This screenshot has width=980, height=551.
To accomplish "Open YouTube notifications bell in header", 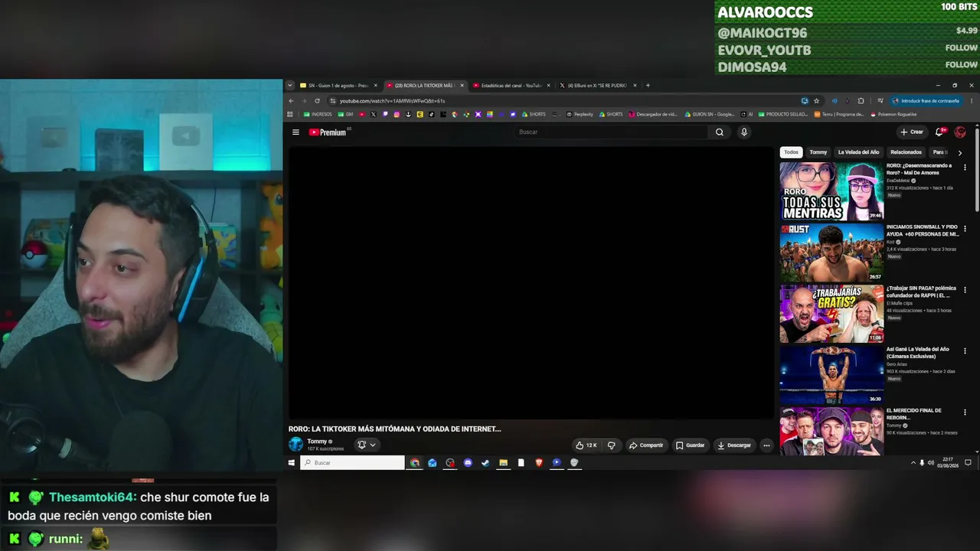I will [x=939, y=132].
